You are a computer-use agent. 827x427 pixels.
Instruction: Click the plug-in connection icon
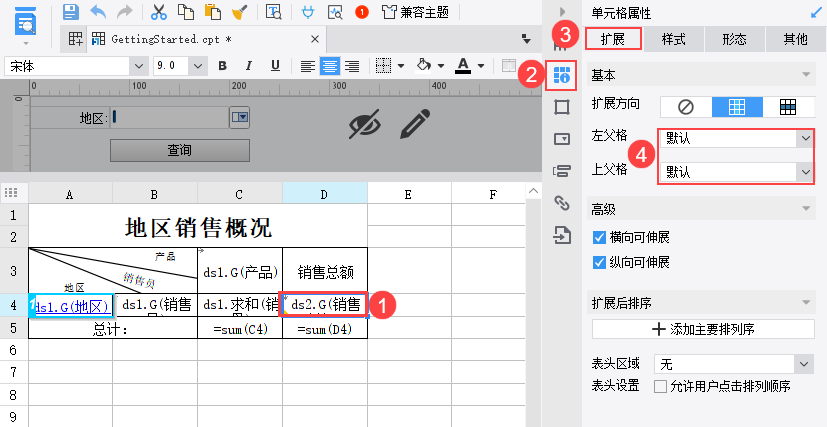pos(308,12)
